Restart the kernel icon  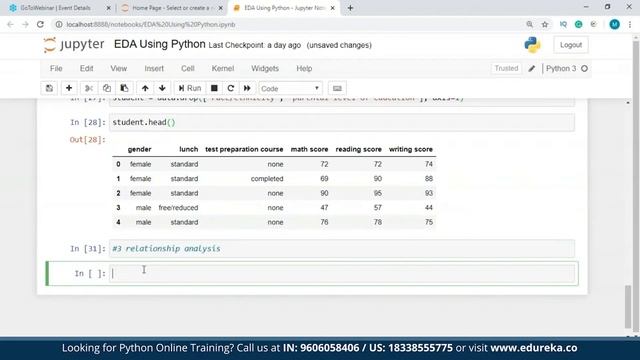(231, 88)
